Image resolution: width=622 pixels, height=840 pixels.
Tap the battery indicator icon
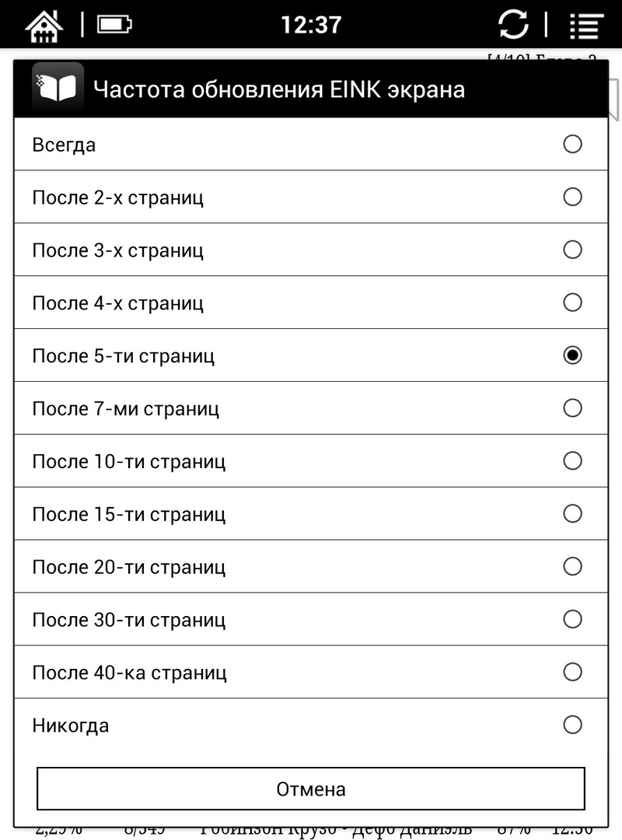[114, 24]
